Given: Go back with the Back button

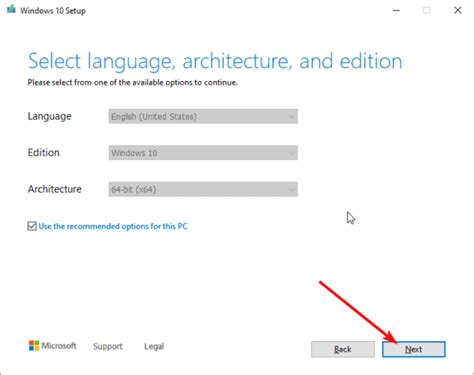Looking at the screenshot, I should pyautogui.click(x=343, y=349).
